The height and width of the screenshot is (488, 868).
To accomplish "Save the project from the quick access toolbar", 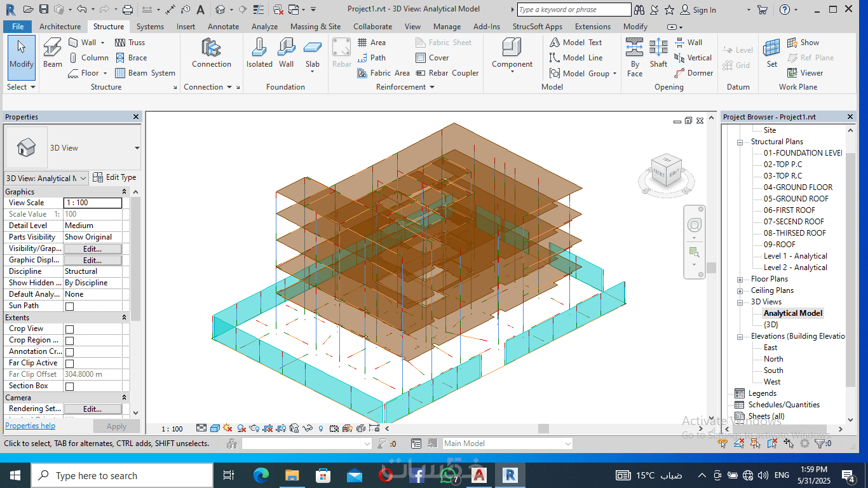I will 44,10.
